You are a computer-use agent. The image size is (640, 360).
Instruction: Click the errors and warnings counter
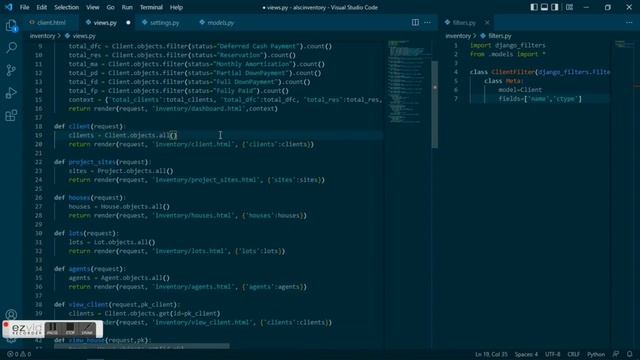point(19,354)
